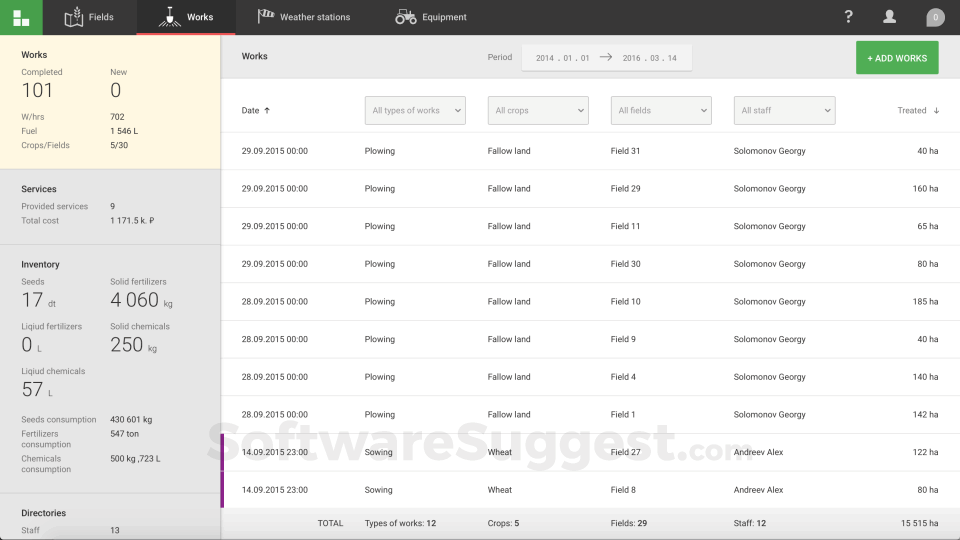This screenshot has height=540, width=960.
Task: Open the All types of works dropdown
Action: click(x=415, y=110)
